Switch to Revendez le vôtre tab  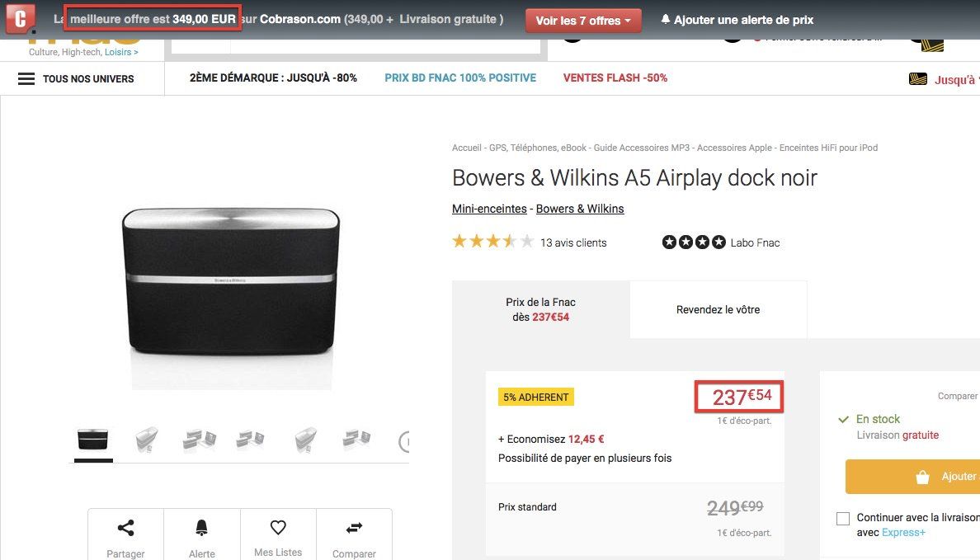tap(718, 309)
